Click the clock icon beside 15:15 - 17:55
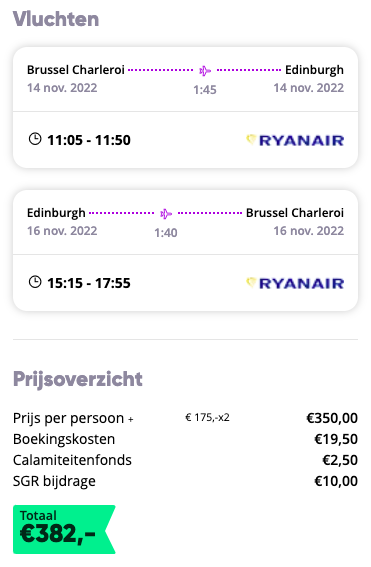The height and width of the screenshot is (567, 371). click(x=35, y=282)
